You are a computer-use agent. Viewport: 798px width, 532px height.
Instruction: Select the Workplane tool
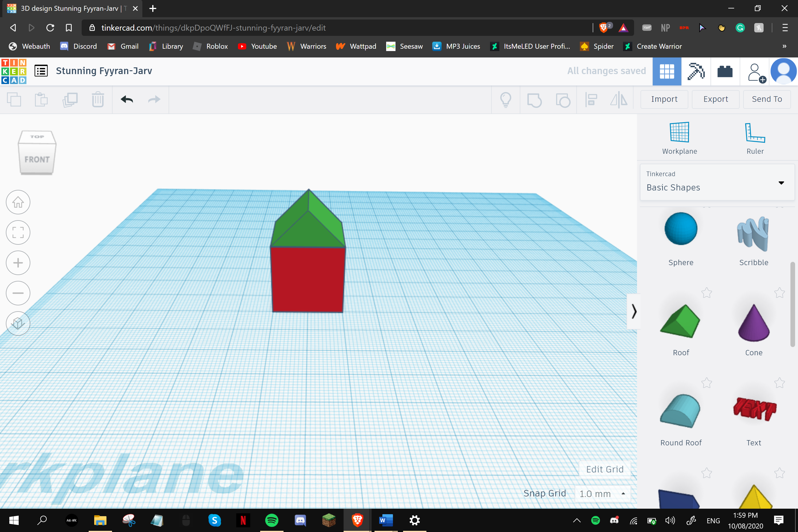click(x=680, y=138)
